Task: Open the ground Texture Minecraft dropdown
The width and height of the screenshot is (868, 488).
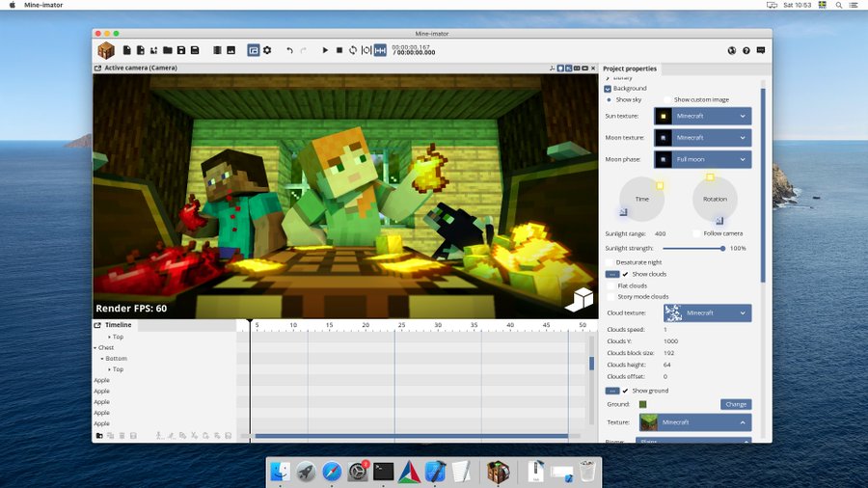Action: coord(695,422)
